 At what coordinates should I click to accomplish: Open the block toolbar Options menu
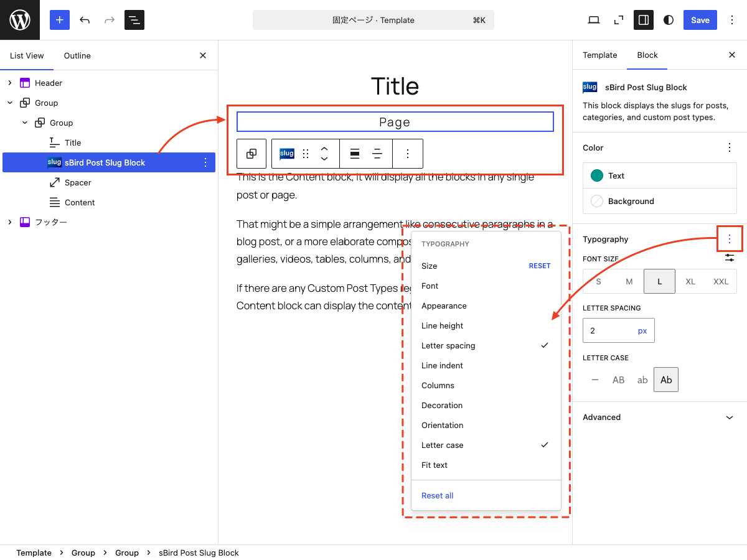click(408, 154)
